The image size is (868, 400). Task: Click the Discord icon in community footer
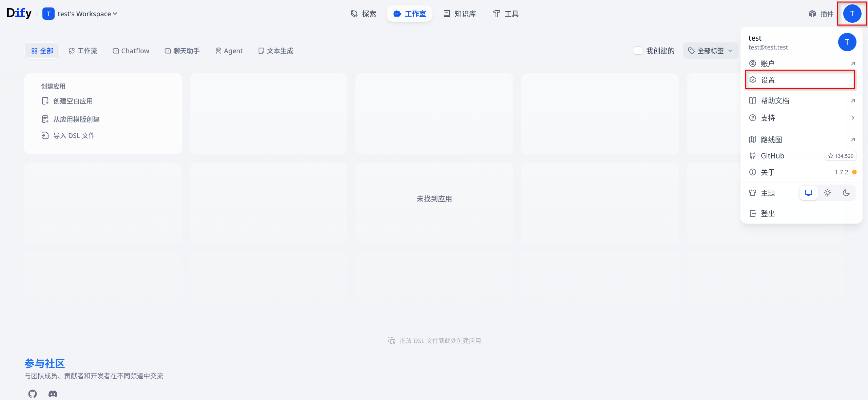point(53,394)
